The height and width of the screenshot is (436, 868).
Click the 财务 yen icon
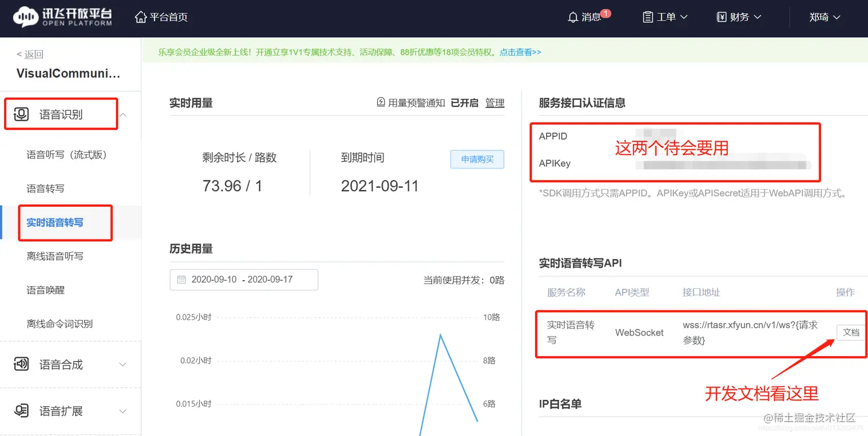[x=722, y=17]
